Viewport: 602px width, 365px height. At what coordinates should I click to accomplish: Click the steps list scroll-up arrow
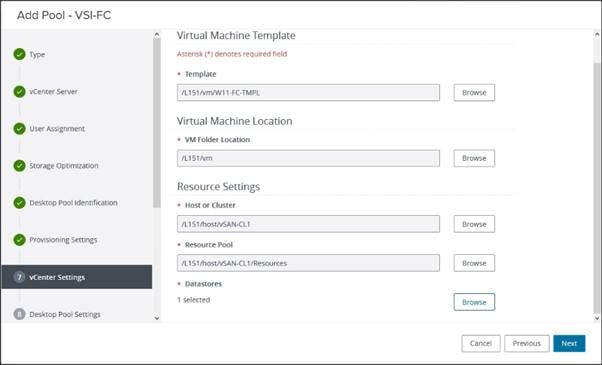(x=157, y=35)
